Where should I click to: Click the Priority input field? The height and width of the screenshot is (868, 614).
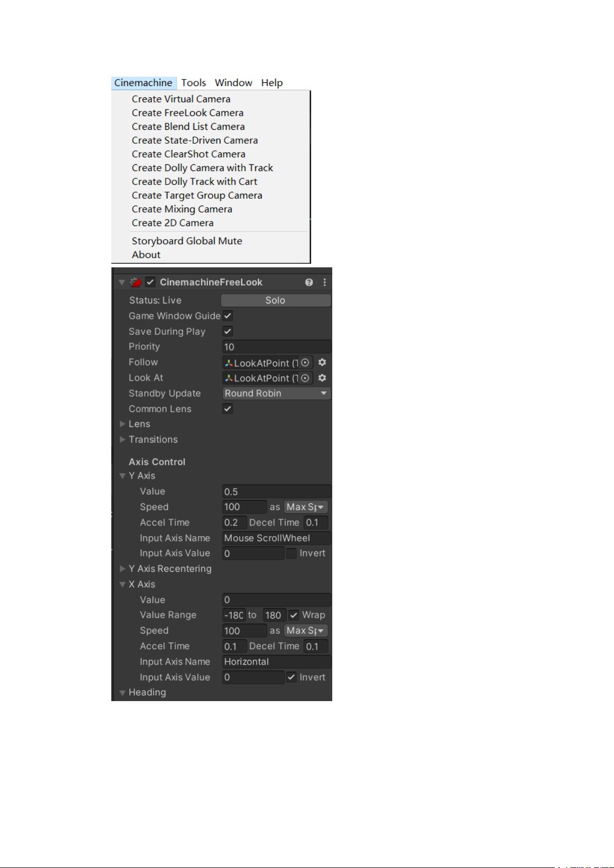(x=276, y=347)
